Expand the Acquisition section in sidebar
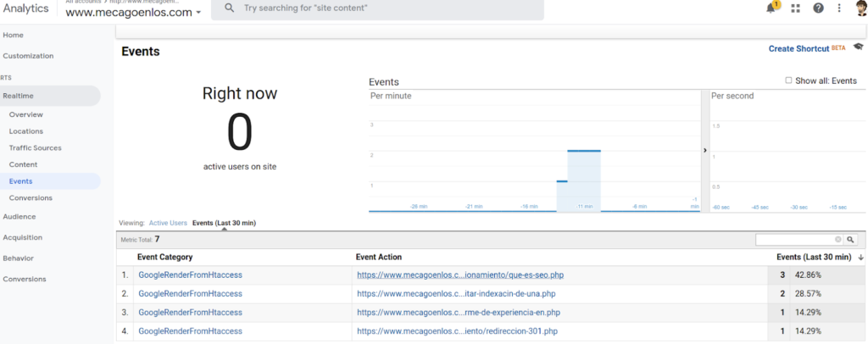This screenshot has height=344, width=868. pos(22,237)
